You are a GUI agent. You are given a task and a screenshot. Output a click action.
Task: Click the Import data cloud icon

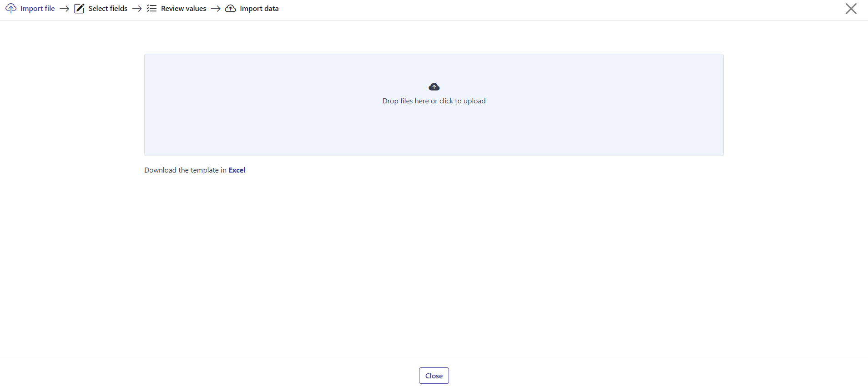(231, 8)
